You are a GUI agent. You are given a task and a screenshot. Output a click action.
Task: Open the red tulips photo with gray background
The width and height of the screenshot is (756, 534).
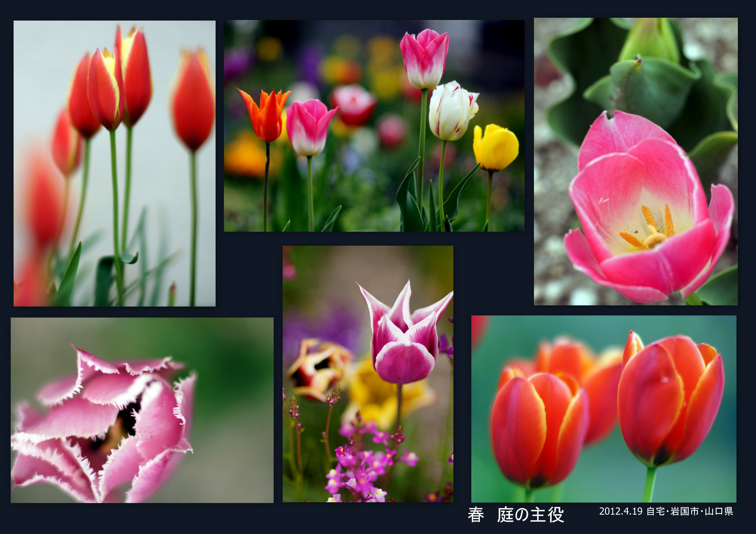click(114, 163)
